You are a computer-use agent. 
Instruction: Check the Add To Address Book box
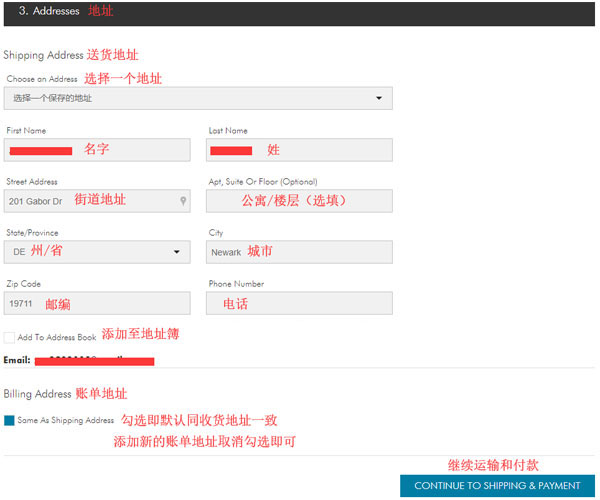coord(9,337)
